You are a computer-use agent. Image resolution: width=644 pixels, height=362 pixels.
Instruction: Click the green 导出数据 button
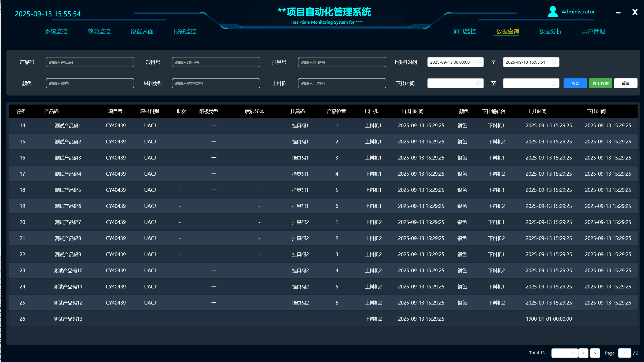[x=600, y=83]
